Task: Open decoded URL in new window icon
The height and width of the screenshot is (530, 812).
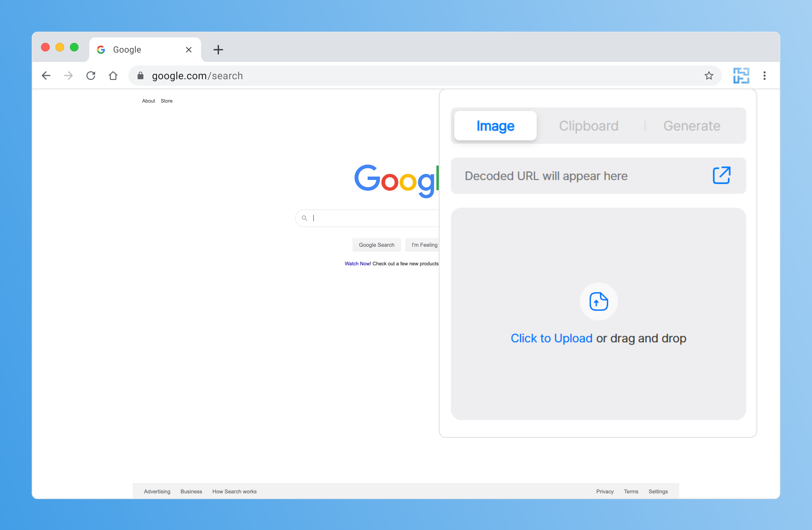Action: coord(722,175)
